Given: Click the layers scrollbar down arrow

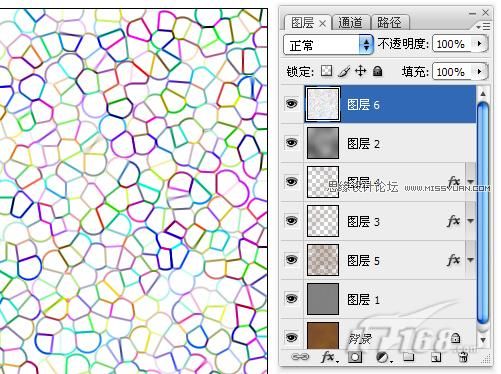Looking at the screenshot, I should pos(483,340).
